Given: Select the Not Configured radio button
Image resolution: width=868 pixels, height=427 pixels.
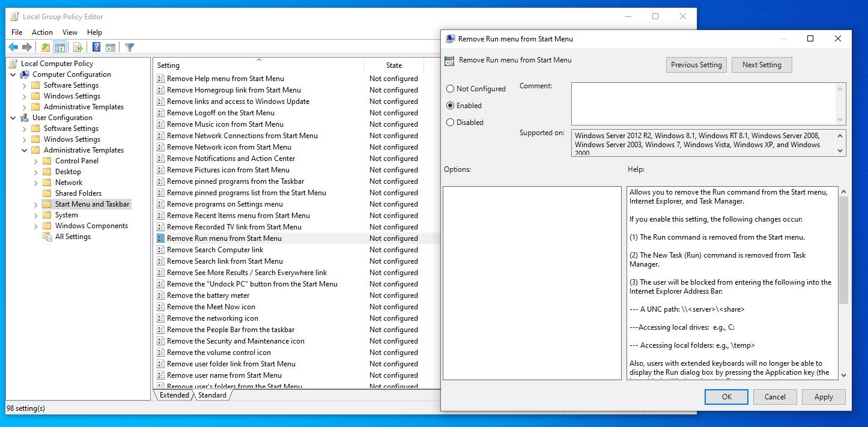Looking at the screenshot, I should pos(450,89).
